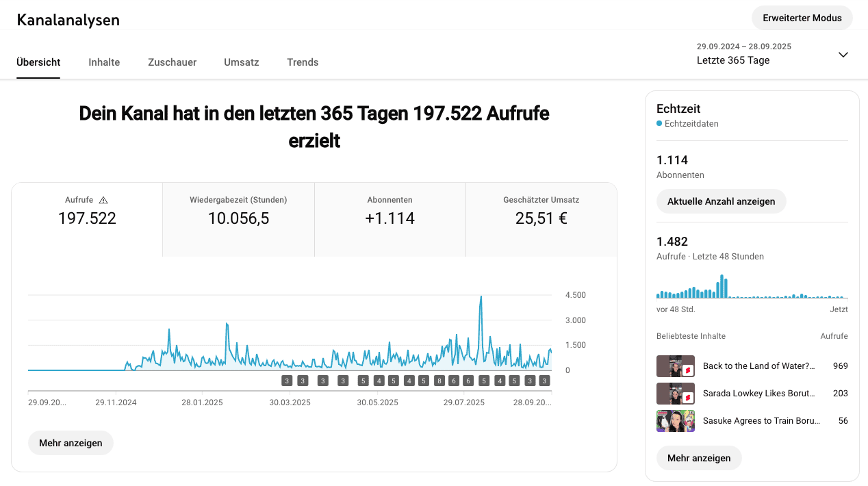Open the Sasuke Agrees to Train Boruto thumbnail
The width and height of the screenshot is (868, 486).
(x=676, y=421)
